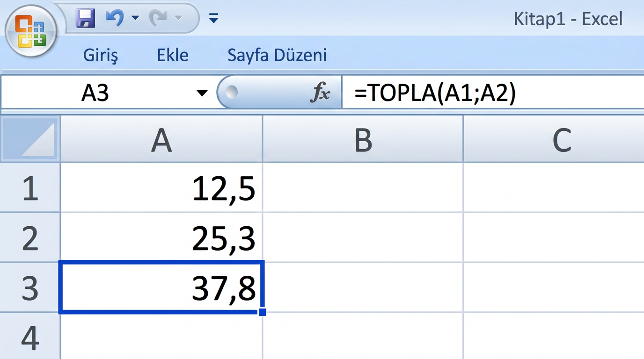This screenshot has width=644, height=359.
Task: Expand the Undo history dropdown arrow
Action: pyautogui.click(x=135, y=18)
